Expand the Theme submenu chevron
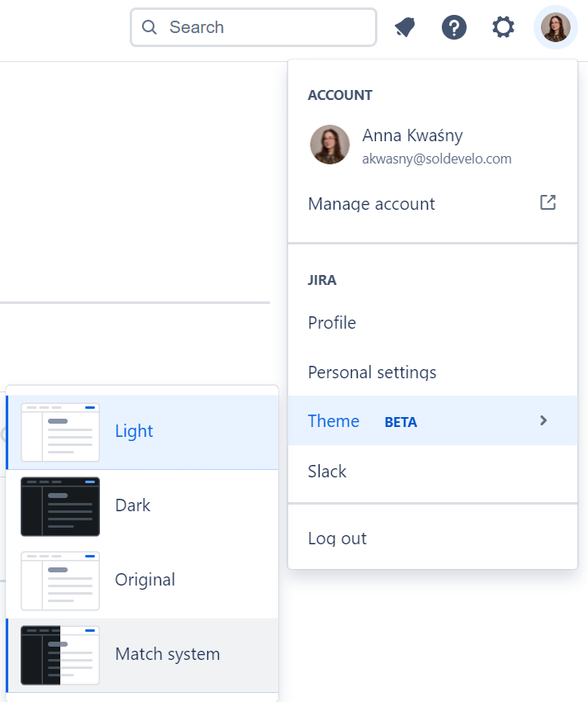Viewport: 588px width, 702px height. (543, 420)
